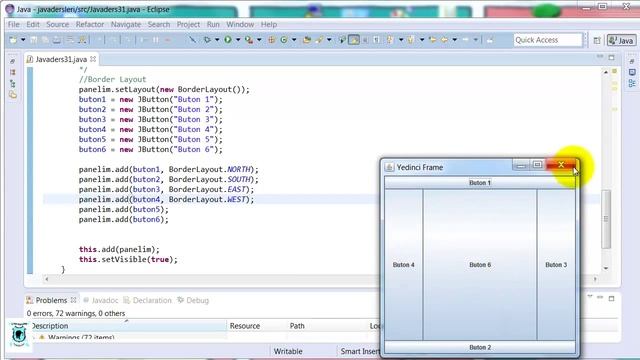Maximize the editor area

coord(611,58)
